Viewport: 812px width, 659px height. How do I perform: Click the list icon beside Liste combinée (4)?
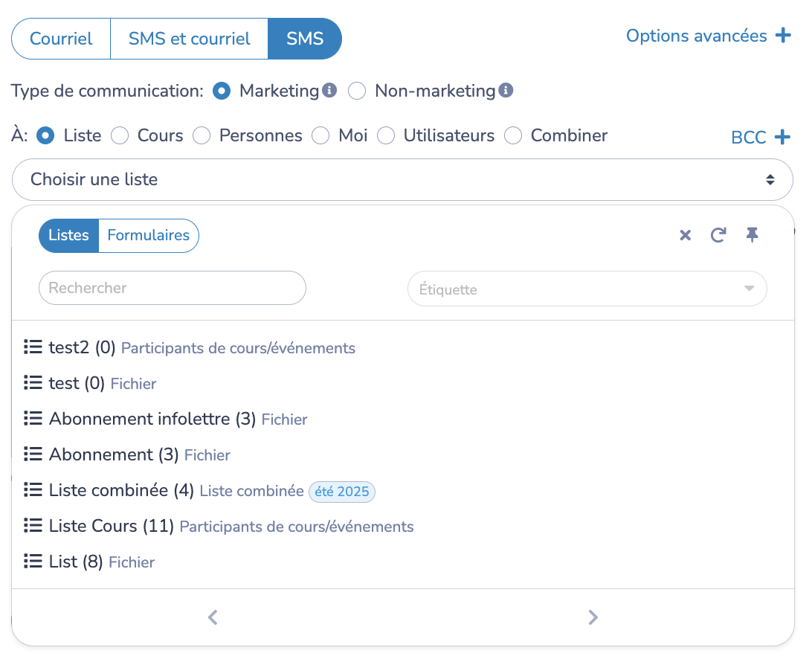(33, 489)
